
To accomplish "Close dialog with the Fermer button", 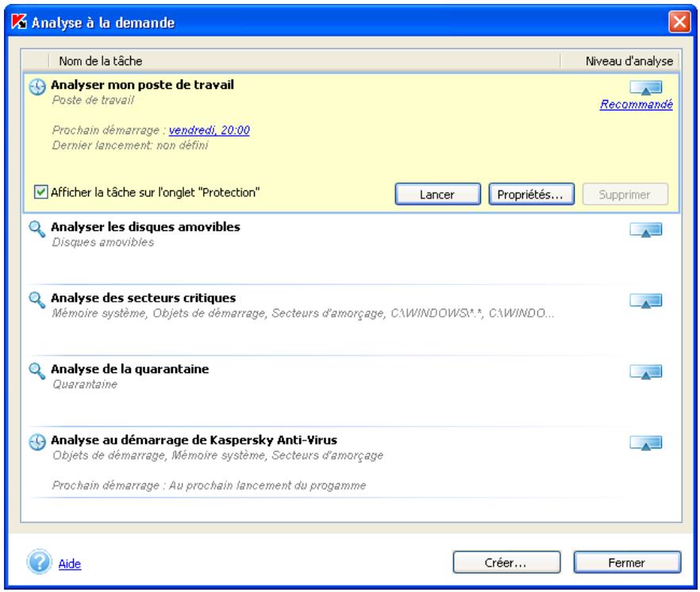I will click(627, 562).
